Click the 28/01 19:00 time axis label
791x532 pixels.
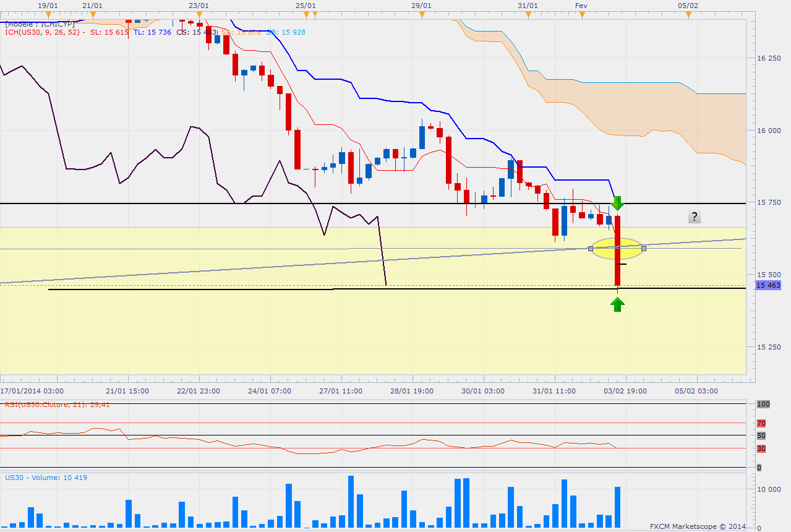[x=412, y=391]
